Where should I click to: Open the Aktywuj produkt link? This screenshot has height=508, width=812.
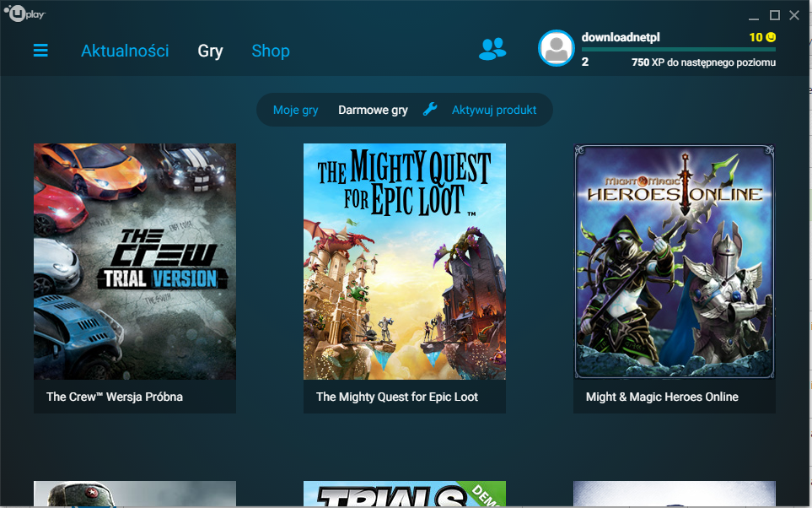(x=494, y=110)
